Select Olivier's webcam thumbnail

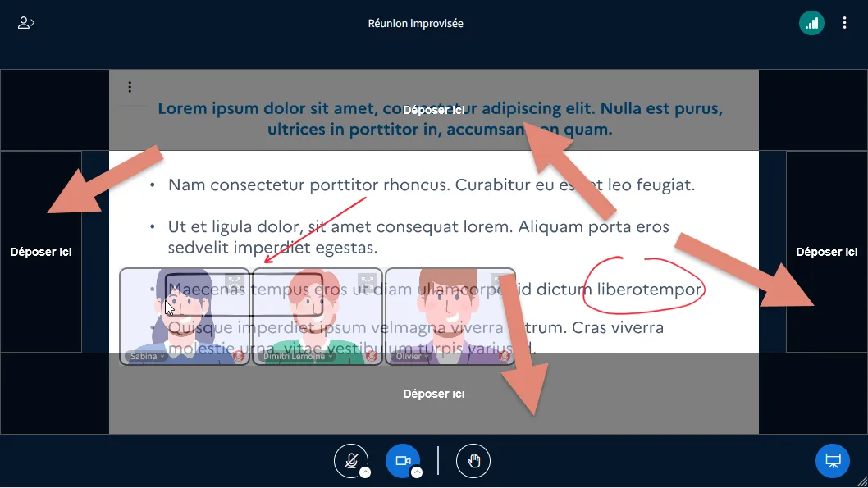[x=450, y=317]
